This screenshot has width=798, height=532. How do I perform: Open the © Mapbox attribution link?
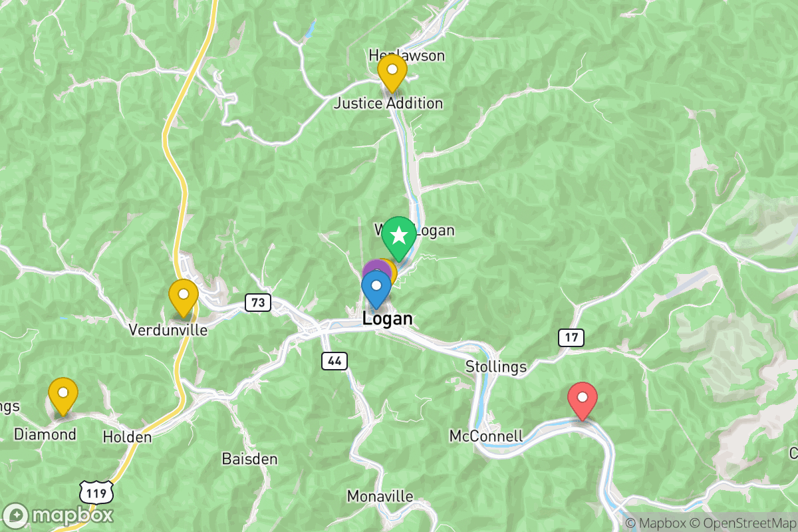[x=654, y=524]
